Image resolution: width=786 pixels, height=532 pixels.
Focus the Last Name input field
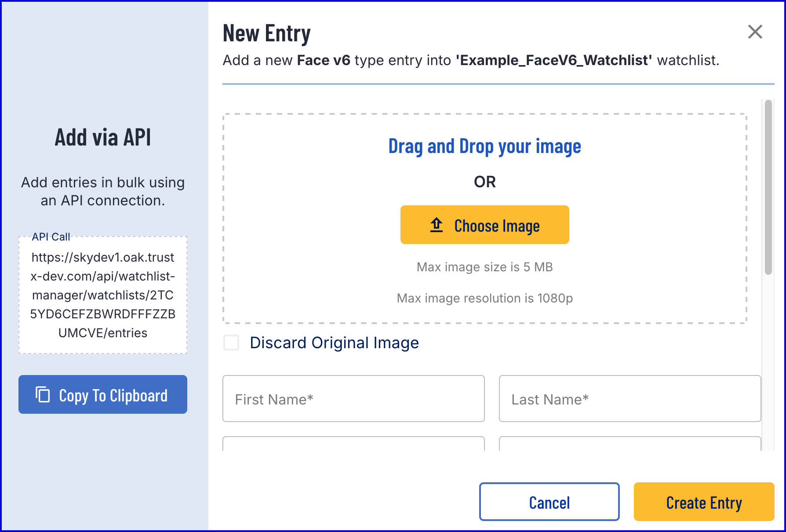pos(630,399)
